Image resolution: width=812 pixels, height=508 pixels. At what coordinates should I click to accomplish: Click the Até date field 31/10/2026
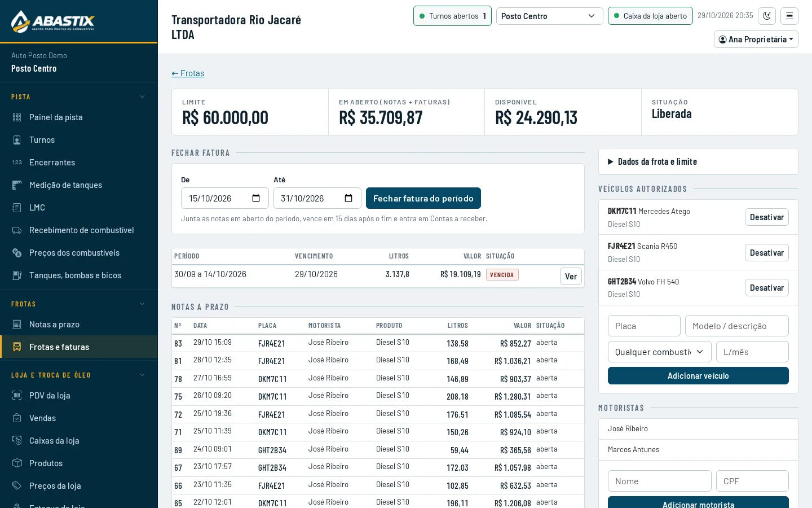tap(317, 198)
